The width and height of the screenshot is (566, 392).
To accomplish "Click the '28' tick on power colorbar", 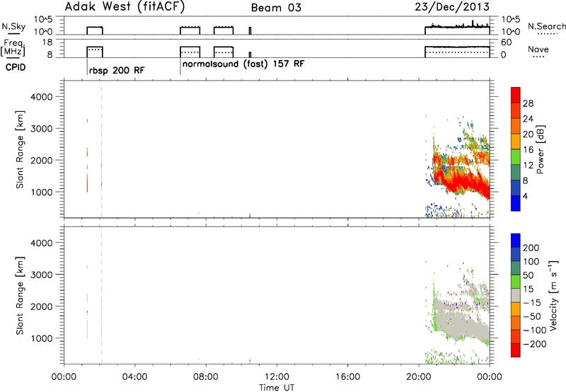I will [x=528, y=103].
